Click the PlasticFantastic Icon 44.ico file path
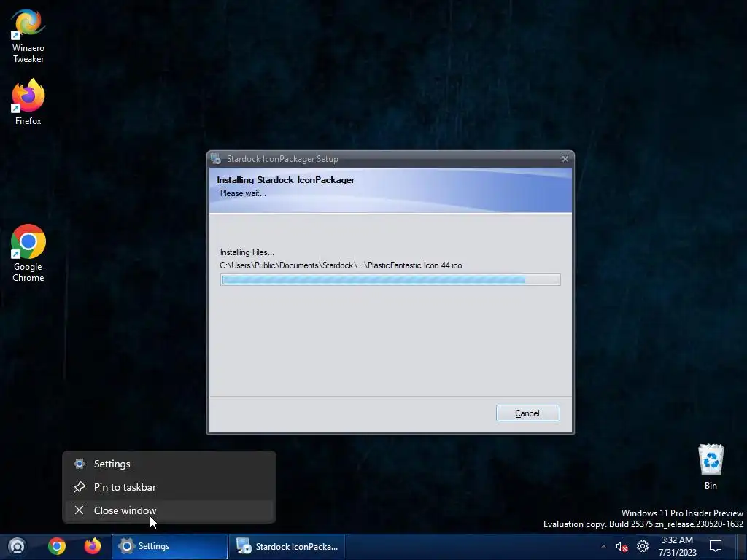Image resolution: width=747 pixels, height=560 pixels. pos(341,265)
